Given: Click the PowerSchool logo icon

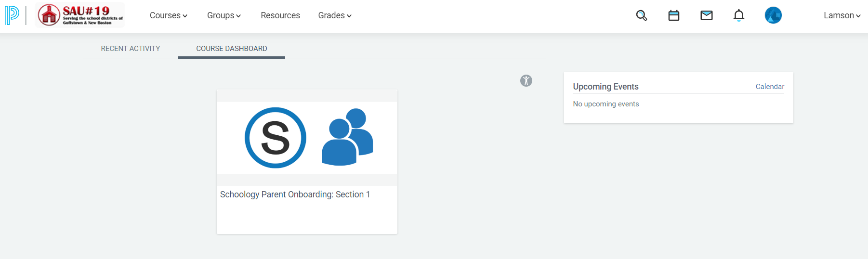Looking at the screenshot, I should 12,15.
